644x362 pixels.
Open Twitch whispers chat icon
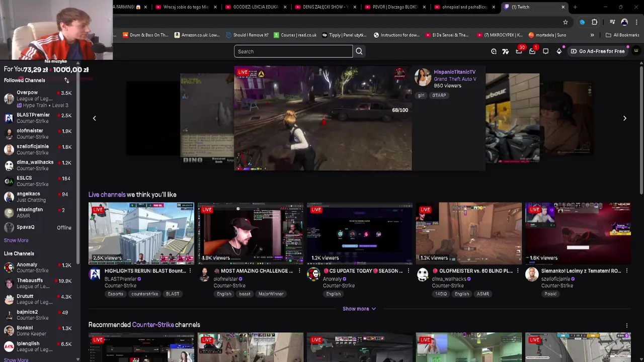click(x=545, y=51)
